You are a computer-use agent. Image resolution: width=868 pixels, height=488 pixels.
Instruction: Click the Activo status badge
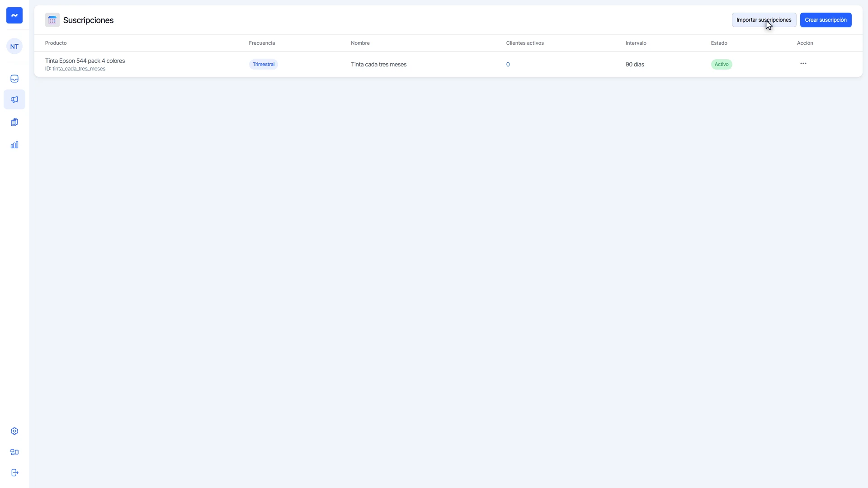pyautogui.click(x=722, y=65)
